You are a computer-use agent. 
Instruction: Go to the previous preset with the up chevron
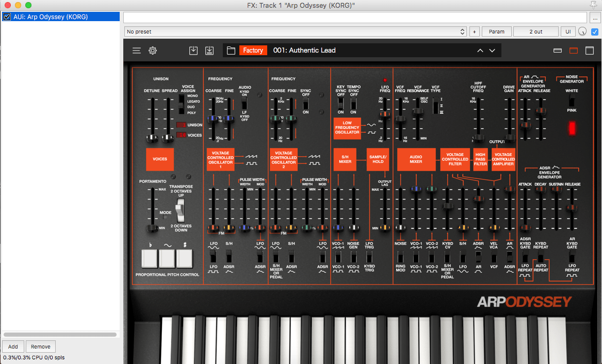coord(480,51)
